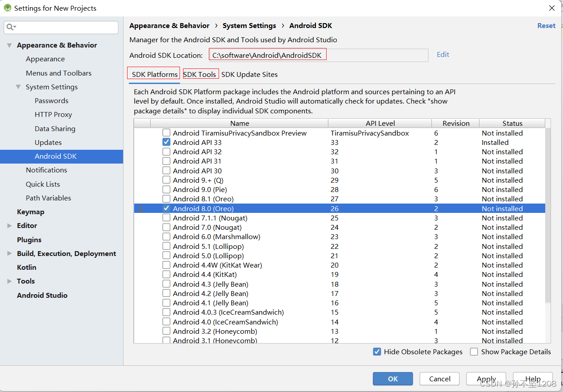Click the Edit link for SDK location
Viewport: 563px width, 392px height.
pyautogui.click(x=443, y=54)
